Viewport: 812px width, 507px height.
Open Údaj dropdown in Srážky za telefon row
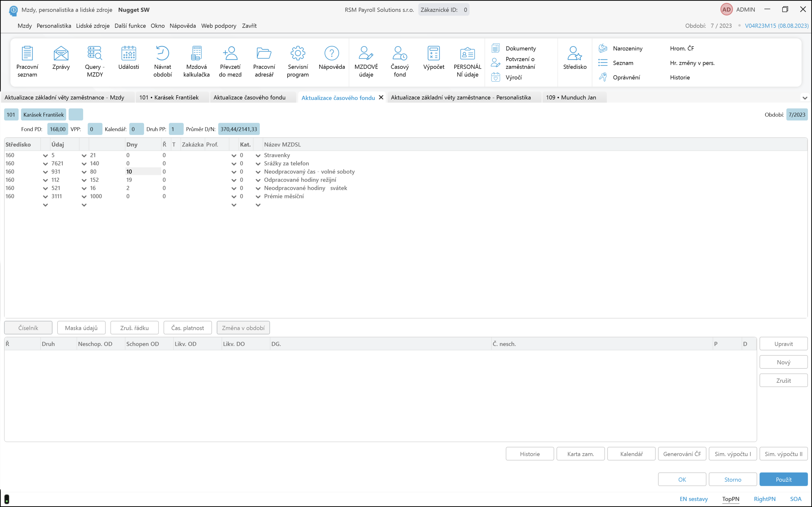point(84,164)
